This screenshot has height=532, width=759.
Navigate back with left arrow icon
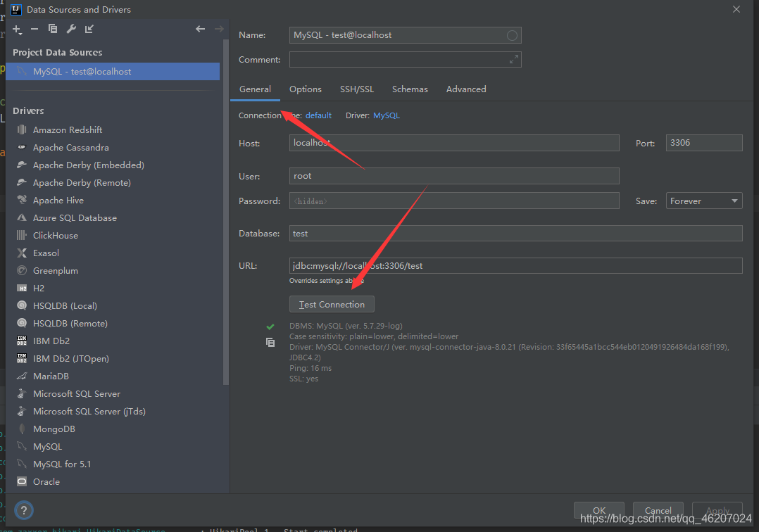[201, 29]
